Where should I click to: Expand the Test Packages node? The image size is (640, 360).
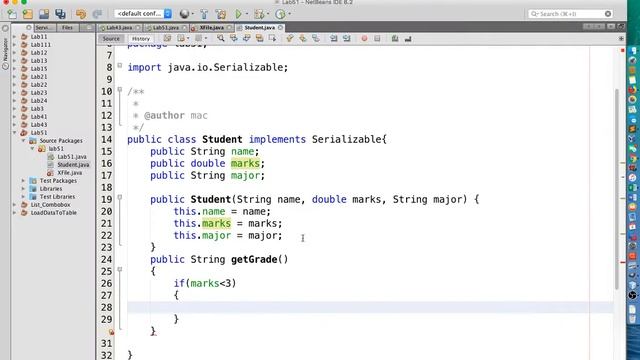pos(24,180)
